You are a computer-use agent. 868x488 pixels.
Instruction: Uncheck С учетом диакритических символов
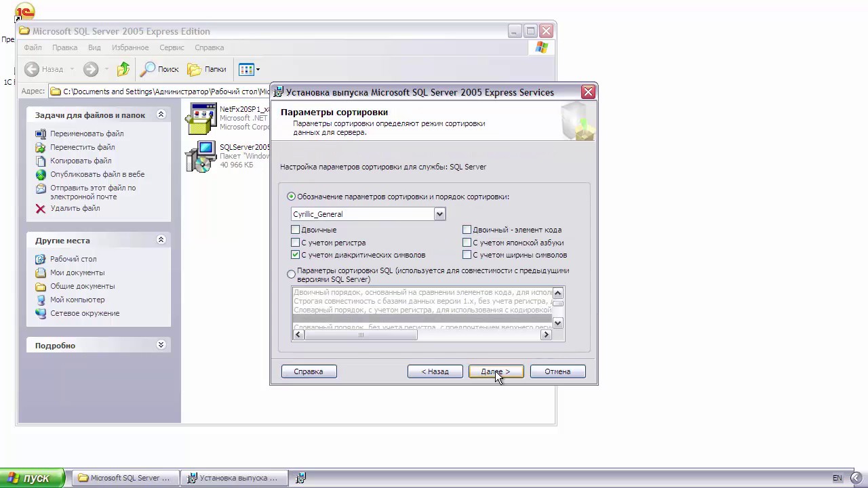point(295,255)
